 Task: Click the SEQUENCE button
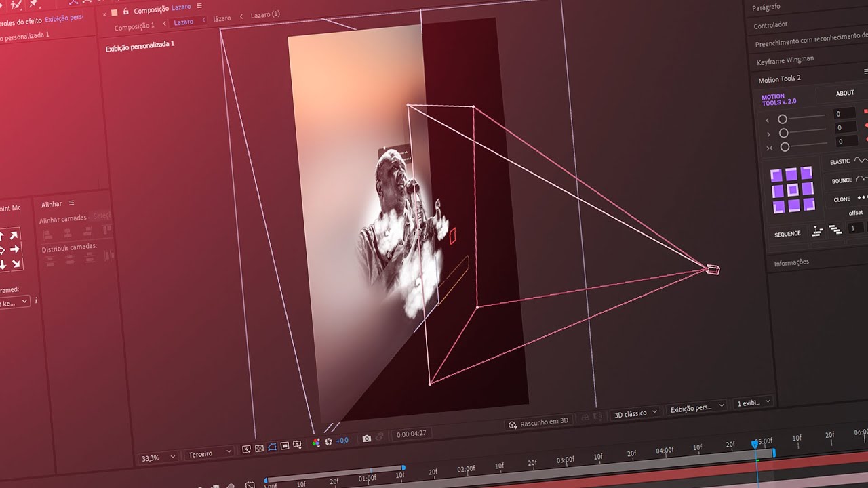tap(787, 234)
